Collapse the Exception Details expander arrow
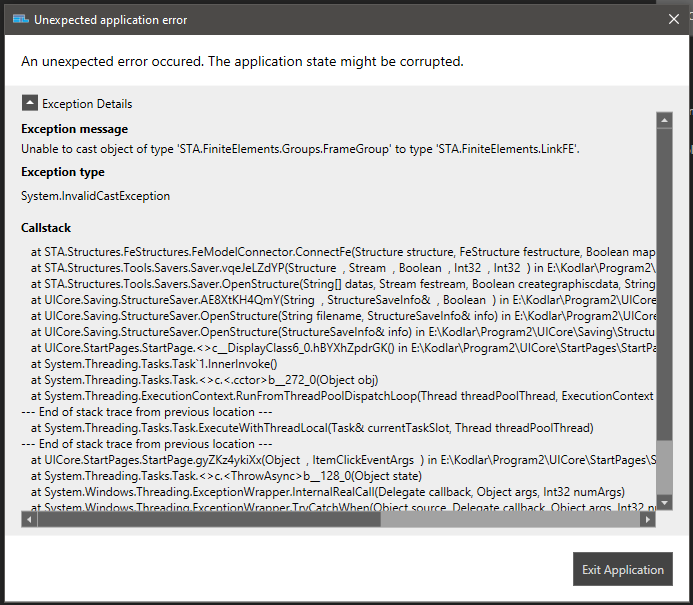 tap(30, 103)
